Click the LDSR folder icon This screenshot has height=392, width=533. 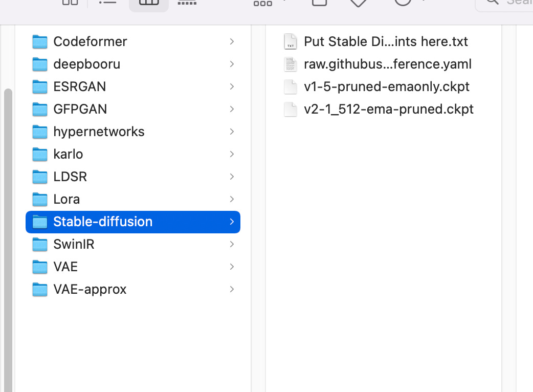(x=40, y=177)
